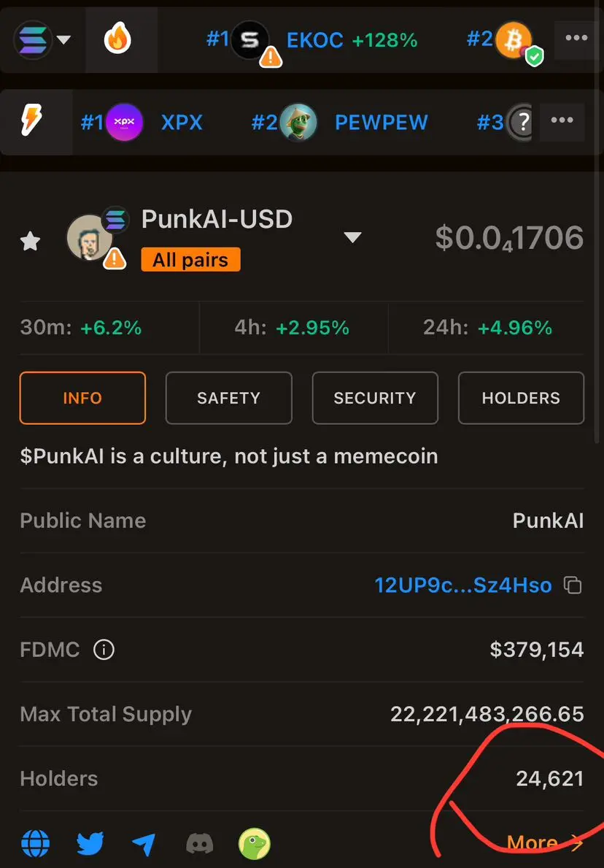Click the More arrow link
The image size is (604, 868).
pos(545,843)
